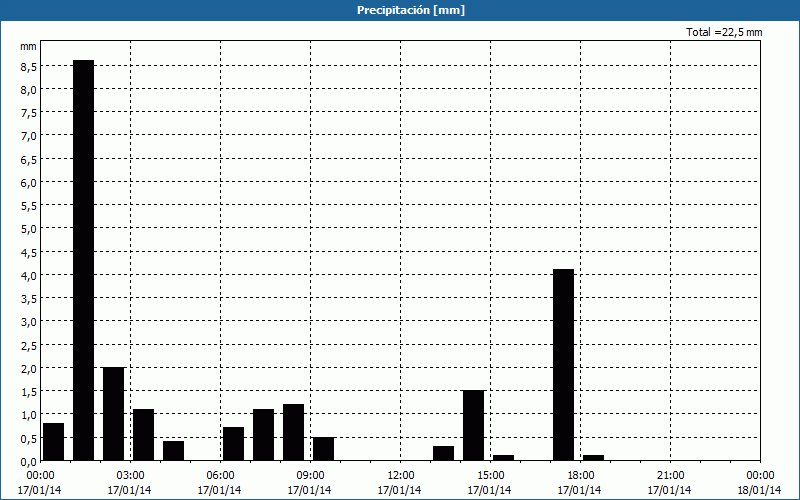The image size is (800, 500).
Task: Select the 1,1 mm bar right after 03:00
Action: point(143,435)
